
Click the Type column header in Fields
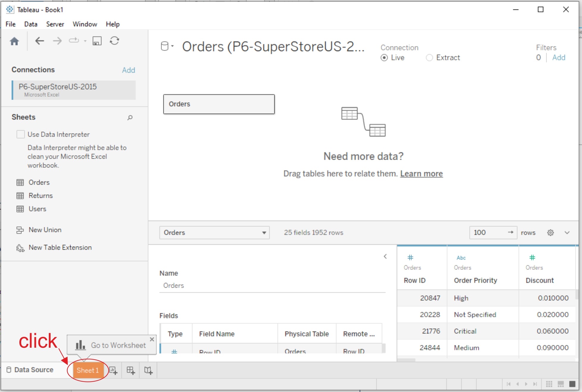[x=176, y=334]
